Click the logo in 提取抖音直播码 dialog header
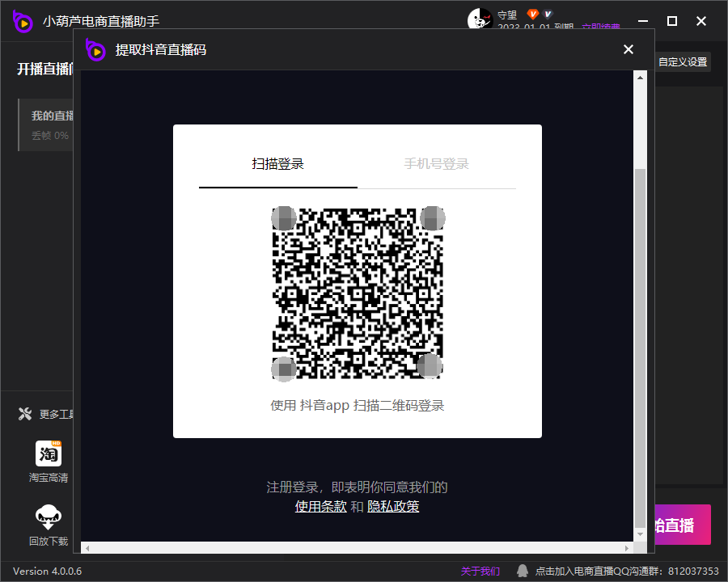 (x=96, y=50)
